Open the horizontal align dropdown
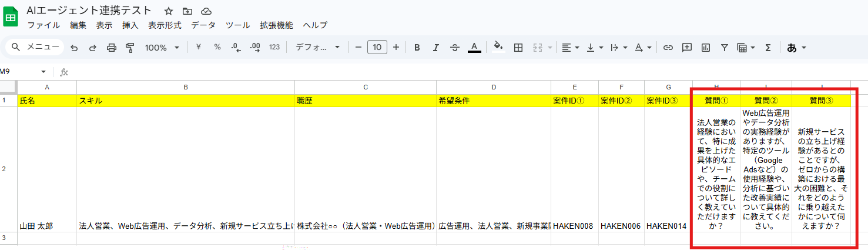 [x=570, y=48]
